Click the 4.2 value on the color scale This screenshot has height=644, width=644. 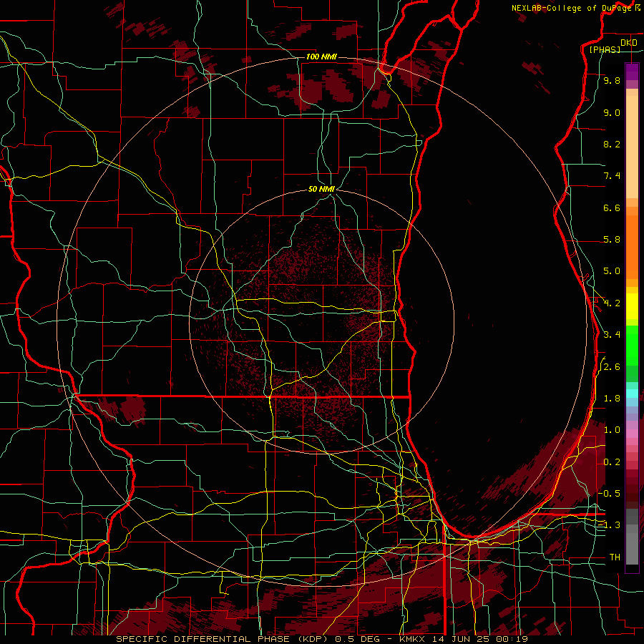coord(612,303)
